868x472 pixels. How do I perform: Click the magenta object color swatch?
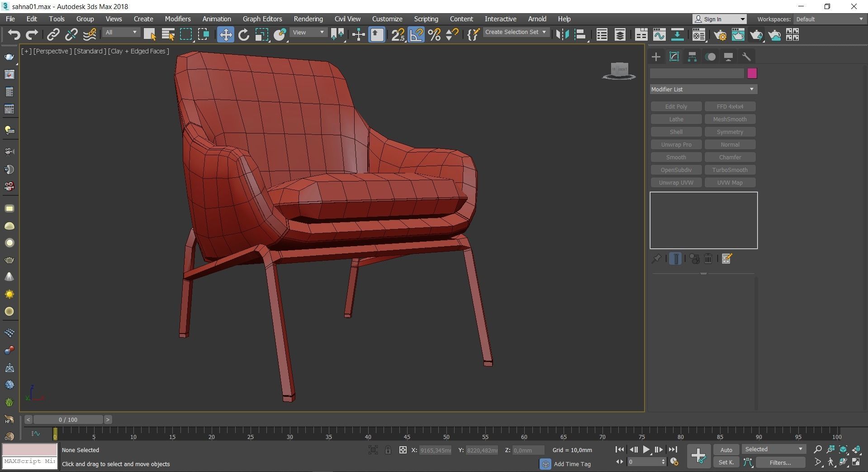click(x=752, y=73)
